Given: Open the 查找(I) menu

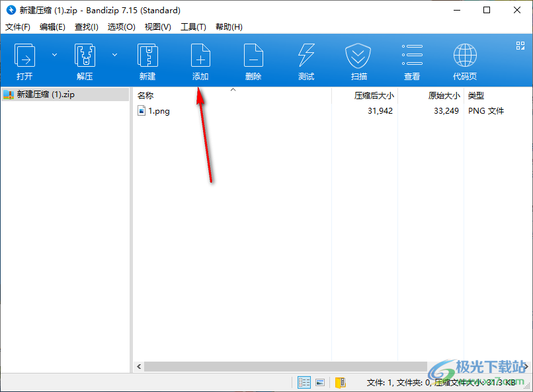Looking at the screenshot, I should pyautogui.click(x=87, y=27).
